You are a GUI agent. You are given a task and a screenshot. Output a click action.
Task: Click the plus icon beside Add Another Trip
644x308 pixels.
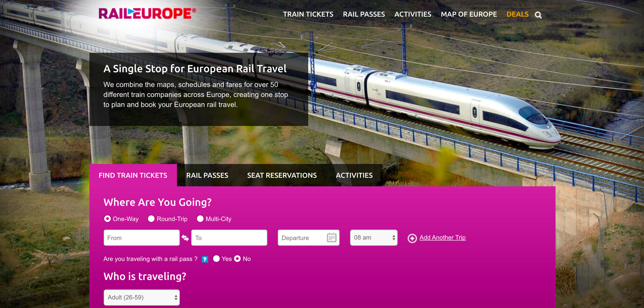point(412,238)
